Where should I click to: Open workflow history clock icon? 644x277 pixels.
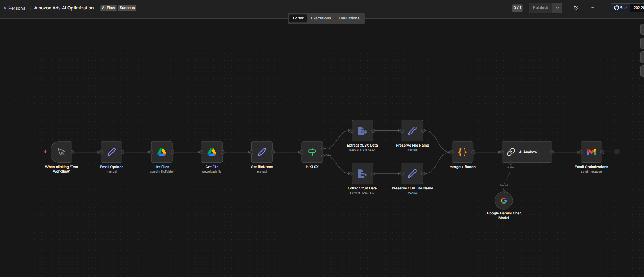576,8
